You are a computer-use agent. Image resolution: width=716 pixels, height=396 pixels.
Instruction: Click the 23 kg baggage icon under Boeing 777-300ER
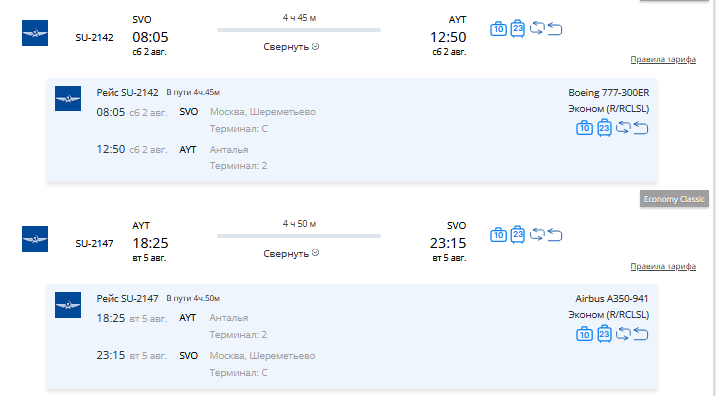tap(604, 128)
